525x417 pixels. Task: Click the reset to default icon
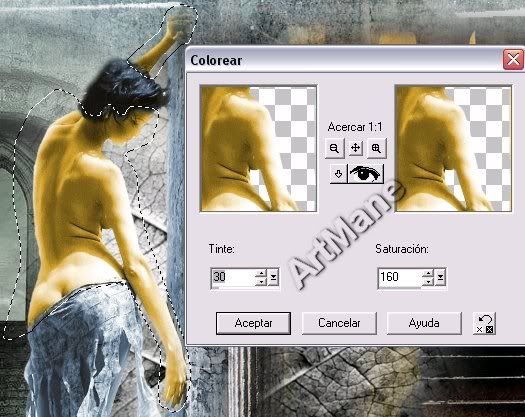click(x=484, y=324)
